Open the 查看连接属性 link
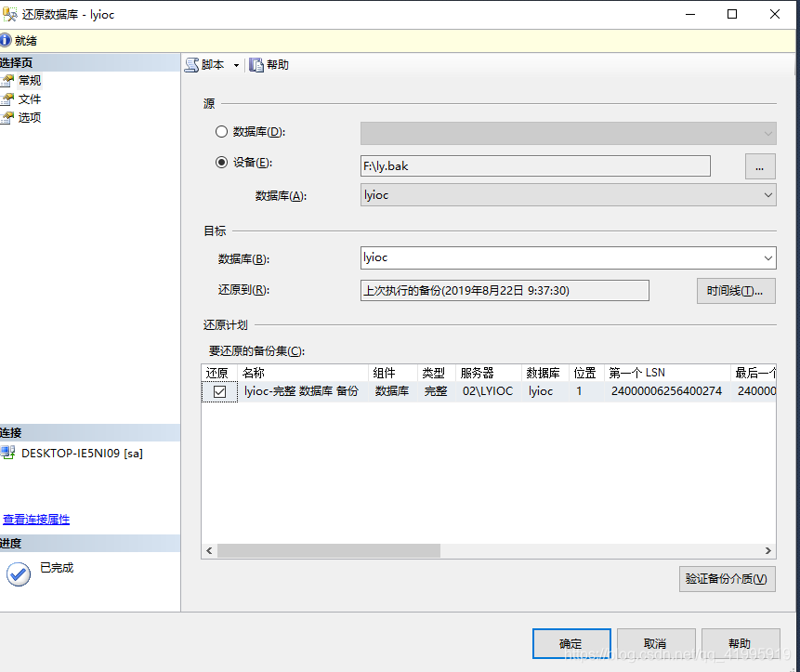Viewport: 800px width, 672px height. point(35,519)
